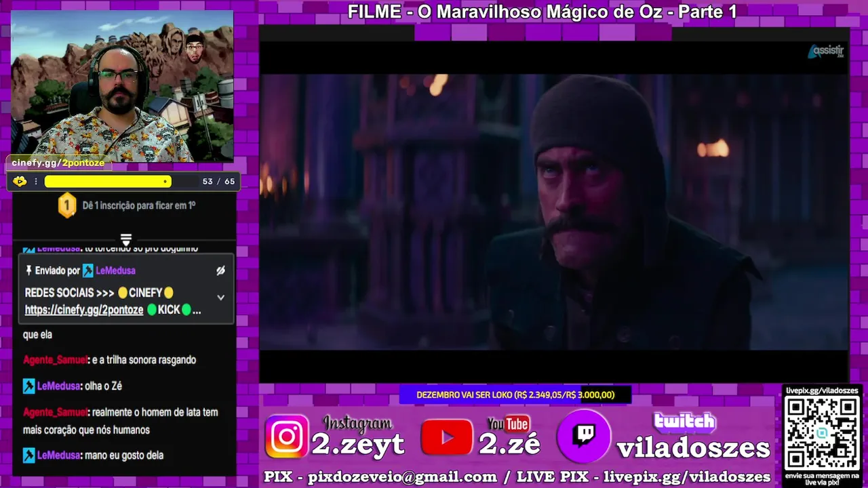The image size is (868, 488).
Task: Click the viladoszes Twitch handle
Action: (693, 449)
